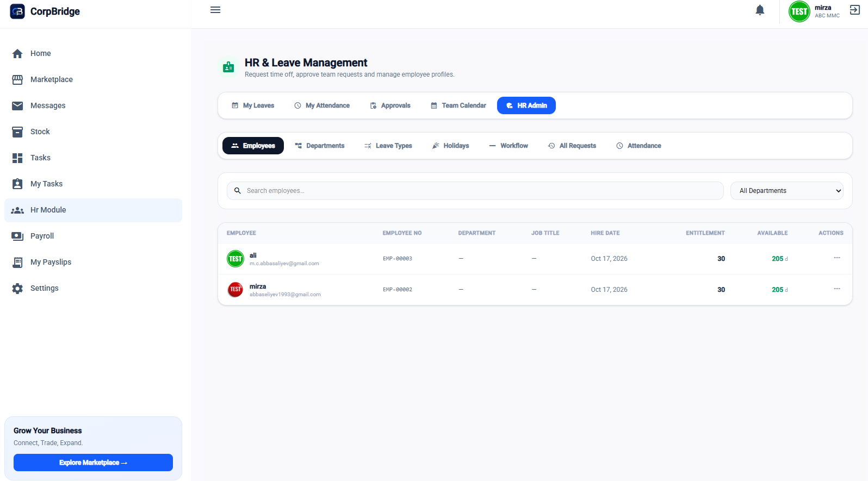This screenshot has width=868, height=481.
Task: Click email m.c.abbasaliyev@gmail.com
Action: pos(284,264)
